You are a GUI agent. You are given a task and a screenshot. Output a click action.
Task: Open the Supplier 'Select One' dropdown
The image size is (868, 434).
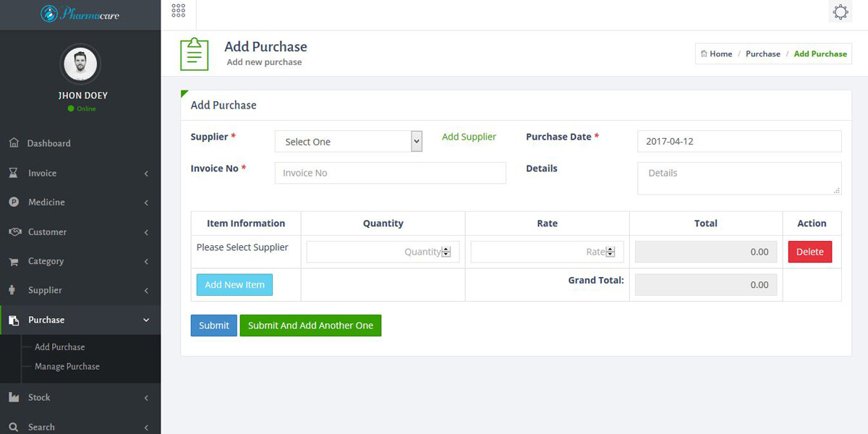pyautogui.click(x=349, y=142)
